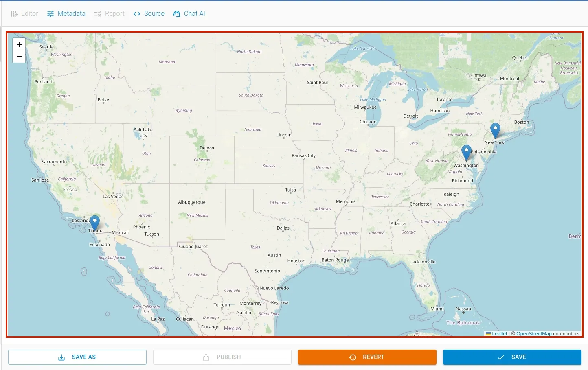Select the map marker at Washington

point(466,153)
